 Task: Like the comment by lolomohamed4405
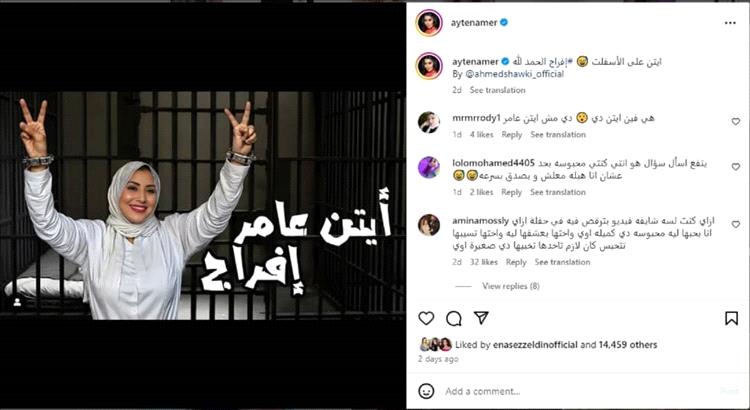click(x=736, y=166)
